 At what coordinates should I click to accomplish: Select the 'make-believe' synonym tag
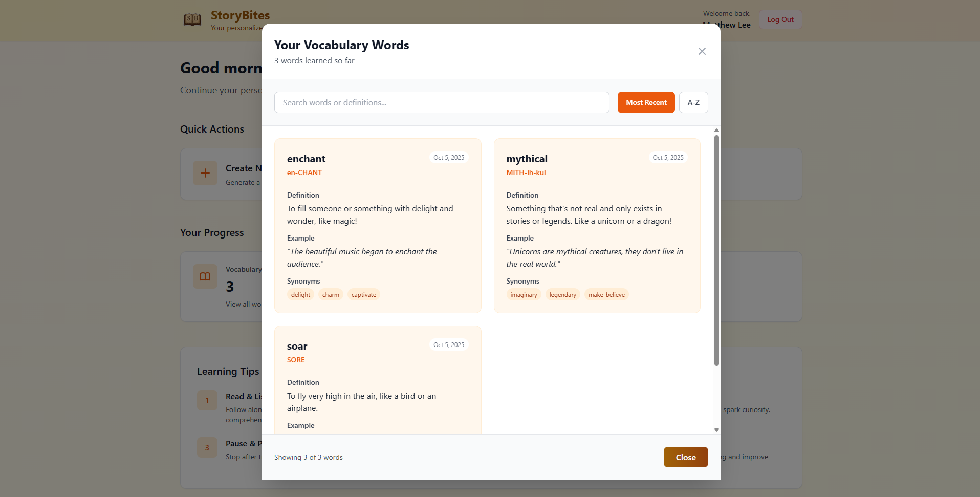606,295
